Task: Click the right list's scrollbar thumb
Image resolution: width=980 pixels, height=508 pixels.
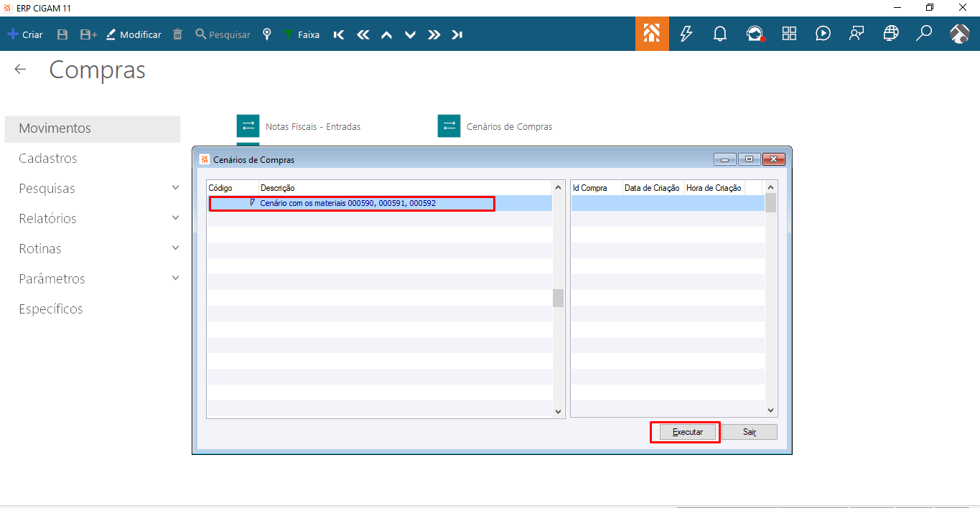Action: coord(771,203)
